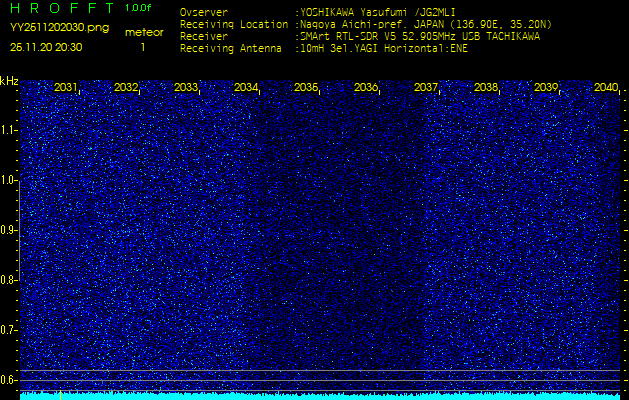The width and height of the screenshot is (629, 400).
Task: Click the 0.9 kHz axis label
Action: point(8,230)
